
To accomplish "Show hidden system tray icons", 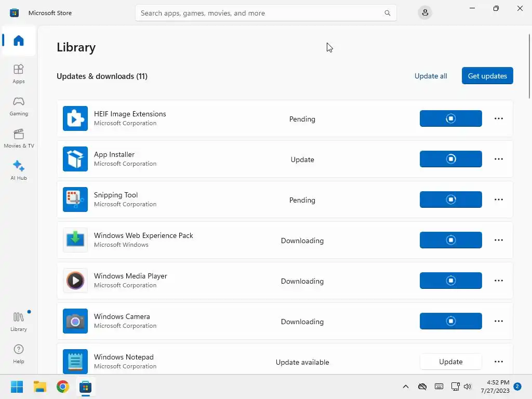I will (405, 387).
